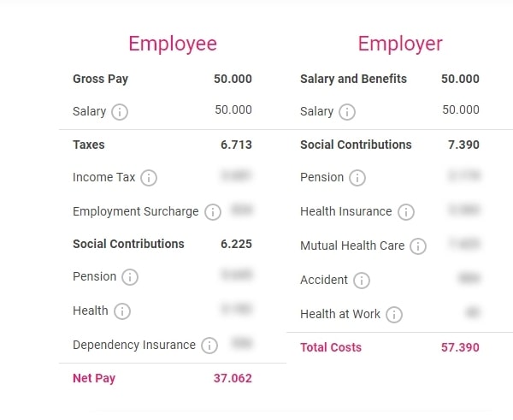Click the Employee column heading

[173, 44]
